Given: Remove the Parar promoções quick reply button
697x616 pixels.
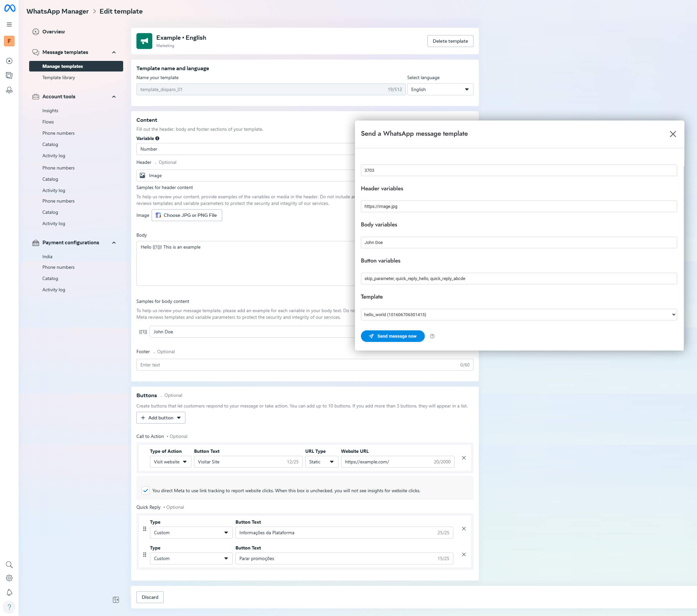Looking at the screenshot, I should point(464,555).
